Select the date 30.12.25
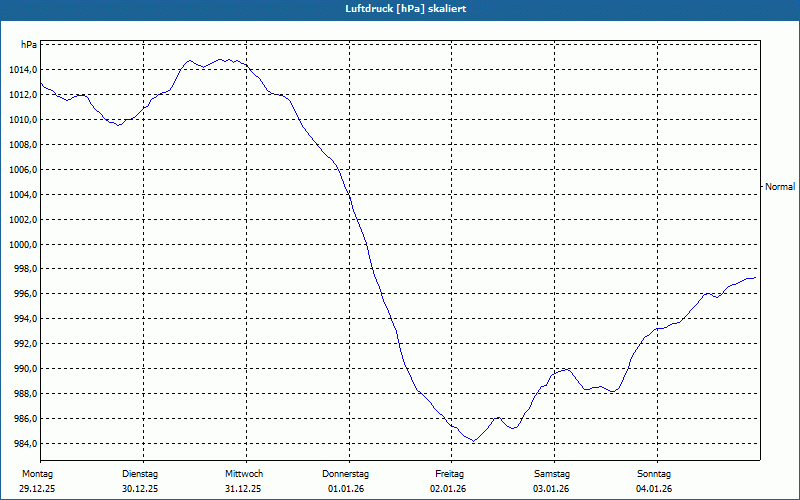800x500 pixels. pos(140,489)
